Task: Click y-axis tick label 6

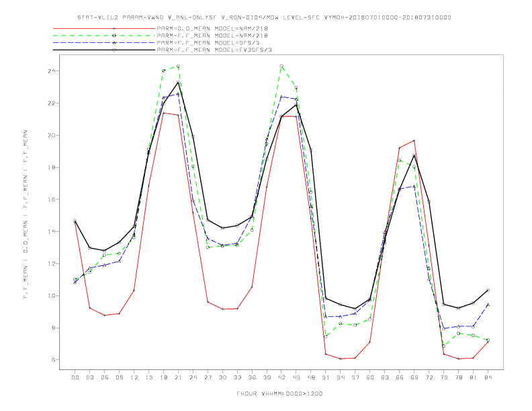Action: pos(53,360)
